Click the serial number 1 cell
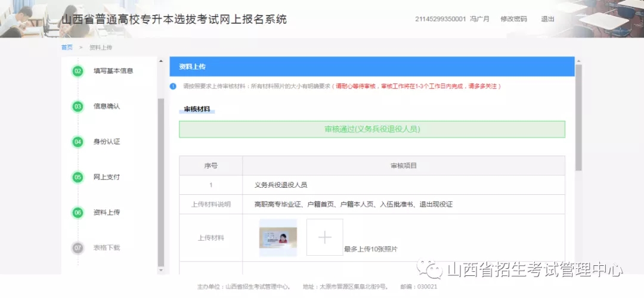Screen dimensions: 644x298 [x=210, y=185]
